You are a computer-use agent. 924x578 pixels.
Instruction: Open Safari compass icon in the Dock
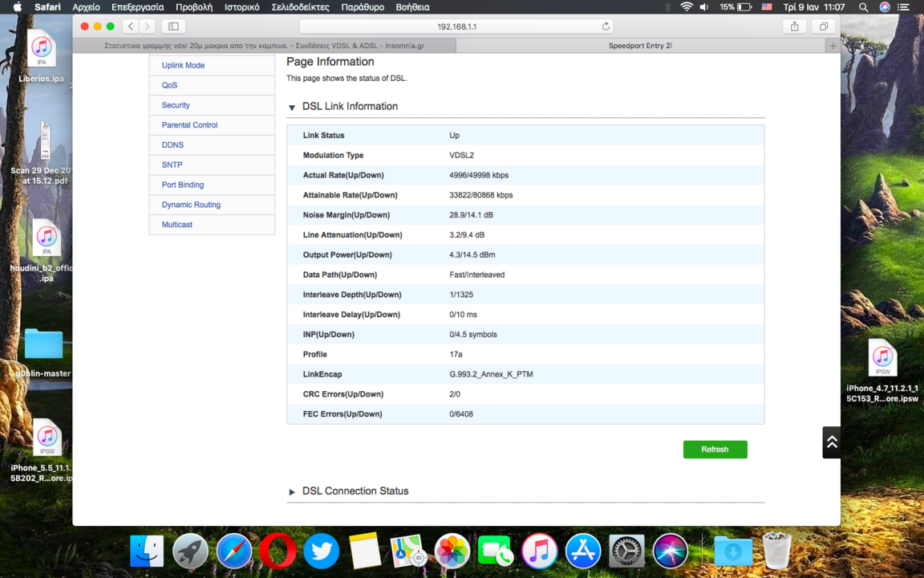pos(233,551)
